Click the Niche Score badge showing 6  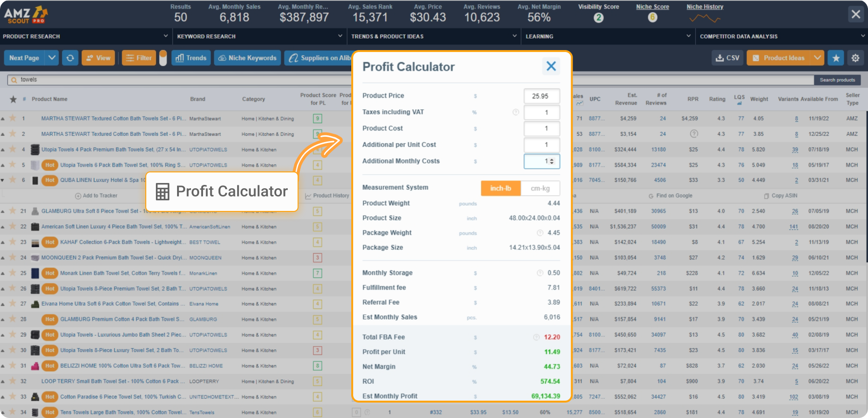tap(652, 18)
